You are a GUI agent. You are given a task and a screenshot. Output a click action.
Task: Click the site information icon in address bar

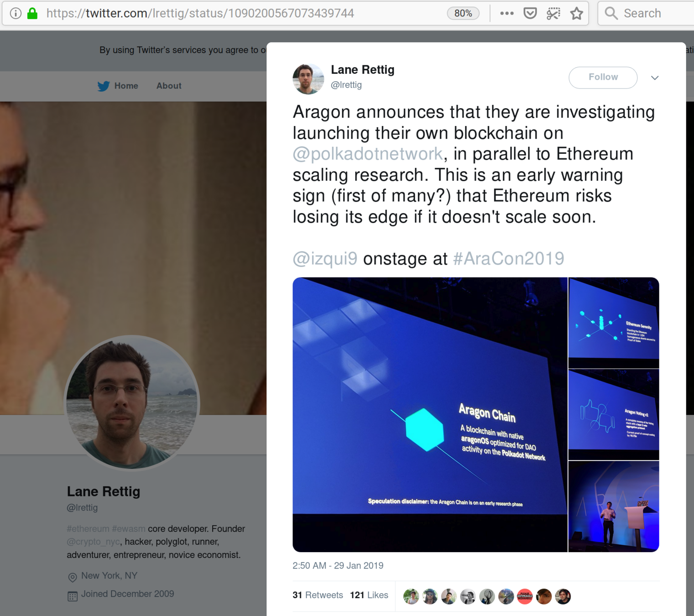pyautogui.click(x=16, y=13)
